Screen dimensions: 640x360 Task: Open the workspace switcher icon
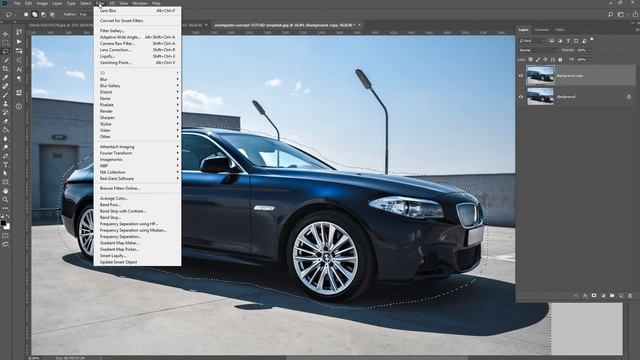621,14
